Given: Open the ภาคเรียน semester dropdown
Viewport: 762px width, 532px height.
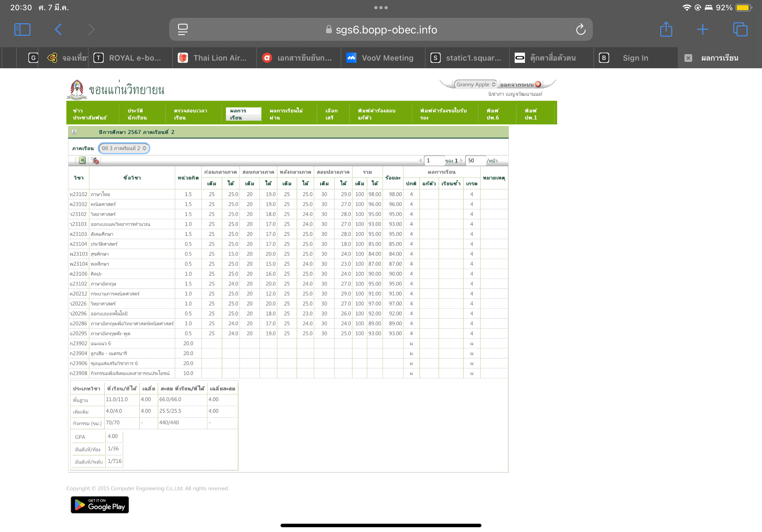Looking at the screenshot, I should point(124,148).
